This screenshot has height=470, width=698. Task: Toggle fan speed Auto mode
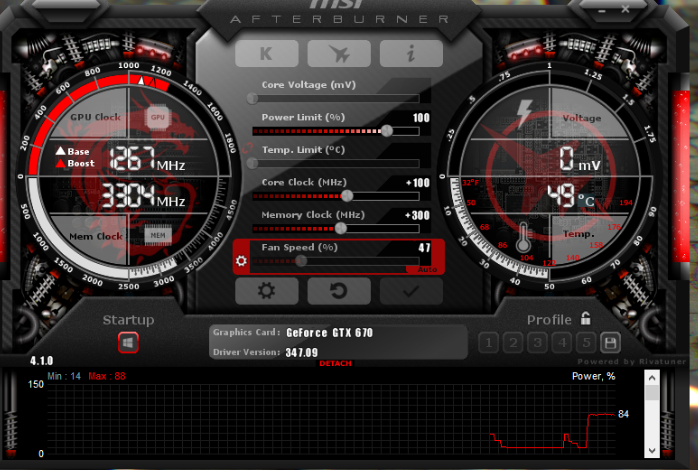(x=427, y=269)
